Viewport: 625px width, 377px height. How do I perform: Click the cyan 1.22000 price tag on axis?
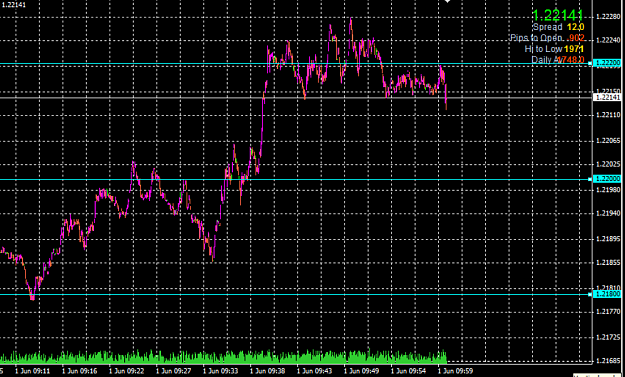607,179
